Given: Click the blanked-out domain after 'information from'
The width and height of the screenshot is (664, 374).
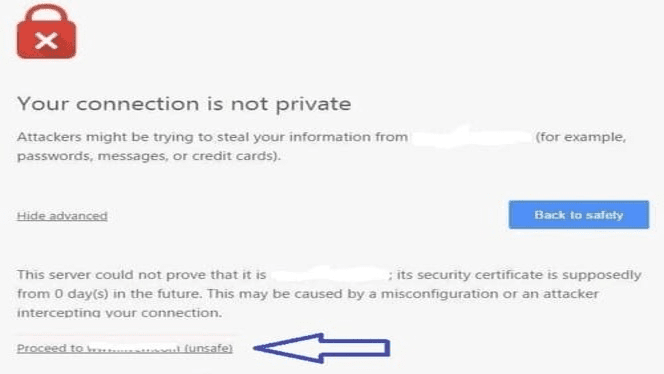Looking at the screenshot, I should point(471,137).
